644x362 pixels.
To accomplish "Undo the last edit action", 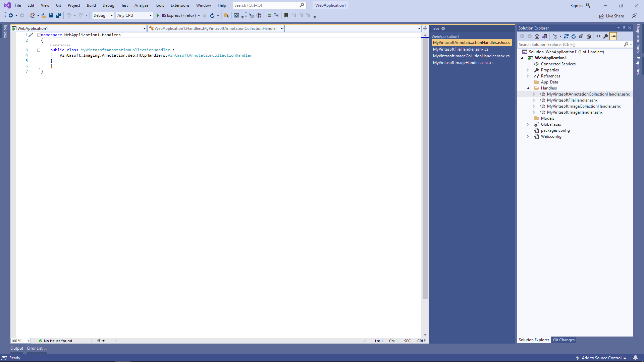I will pyautogui.click(x=69, y=15).
